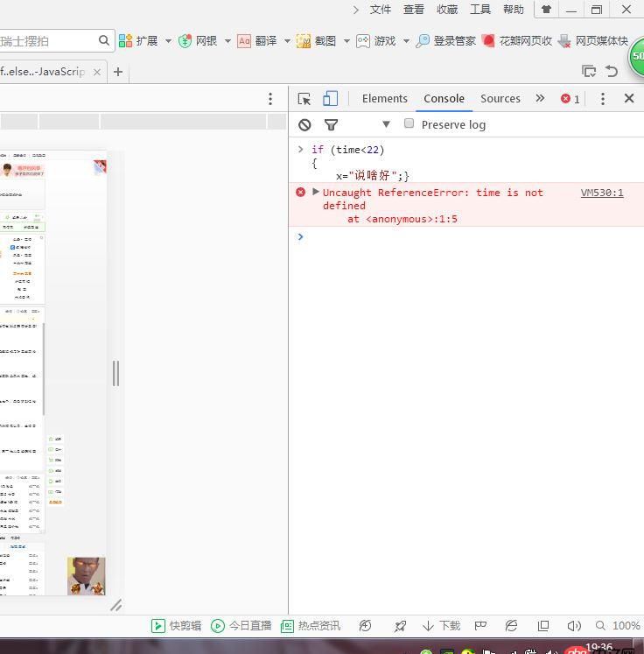Click the 今日直播 button in status bar
This screenshot has width=644, height=654.
coord(241,625)
